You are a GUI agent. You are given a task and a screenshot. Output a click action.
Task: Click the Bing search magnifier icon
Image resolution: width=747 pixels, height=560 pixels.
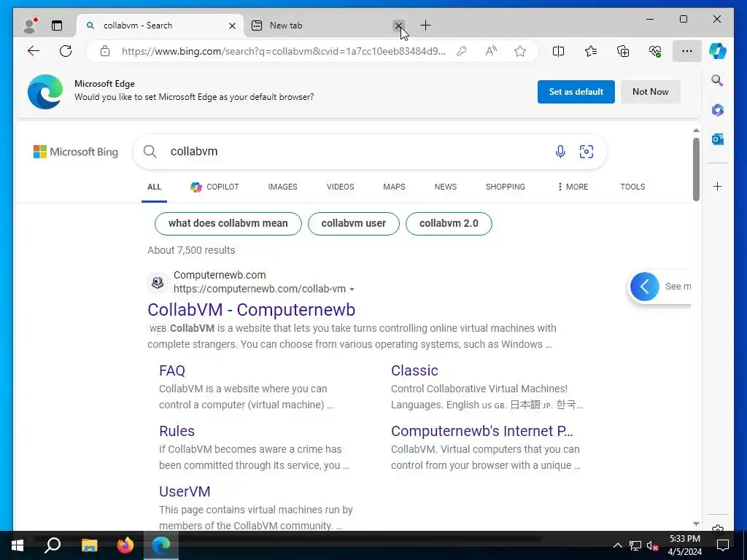150,152
